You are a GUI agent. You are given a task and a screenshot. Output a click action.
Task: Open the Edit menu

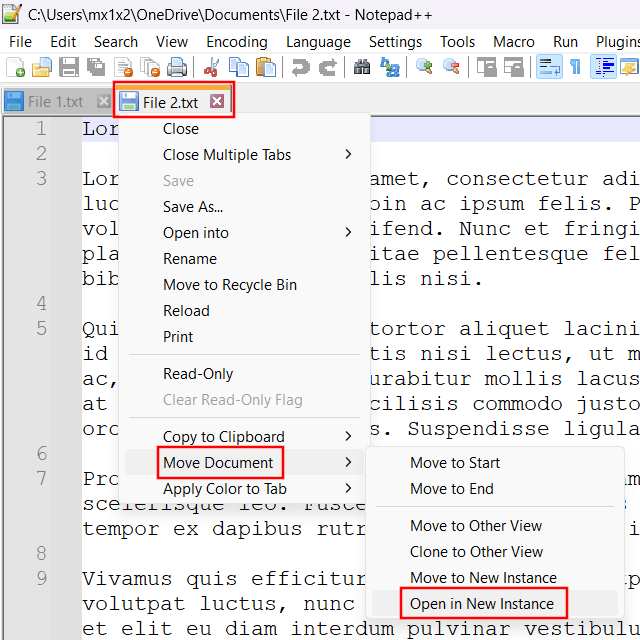pyautogui.click(x=63, y=42)
